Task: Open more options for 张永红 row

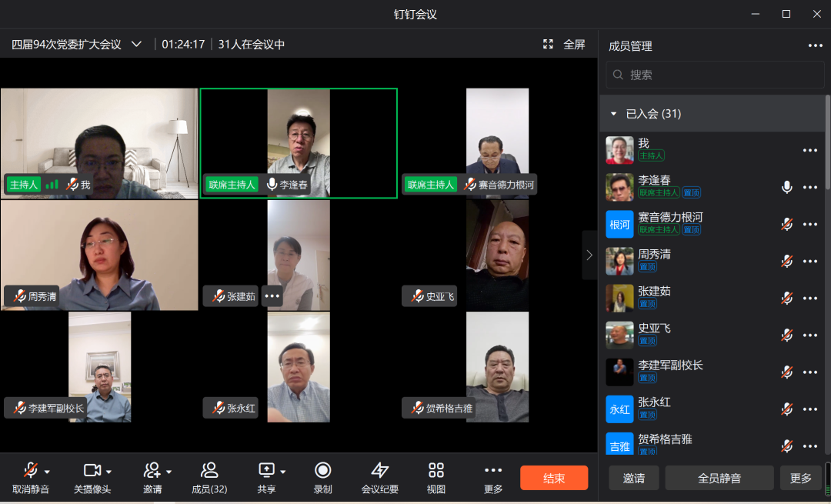Action: 809,409
